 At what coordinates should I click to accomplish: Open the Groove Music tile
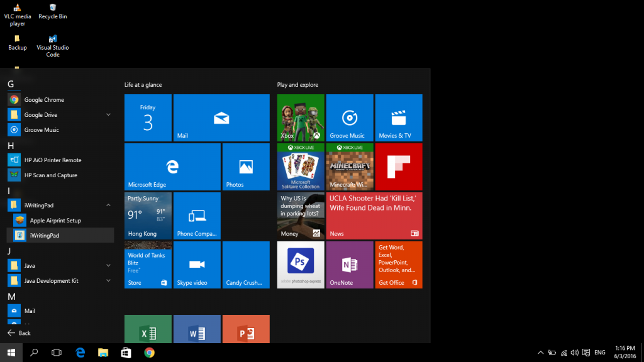(349, 118)
